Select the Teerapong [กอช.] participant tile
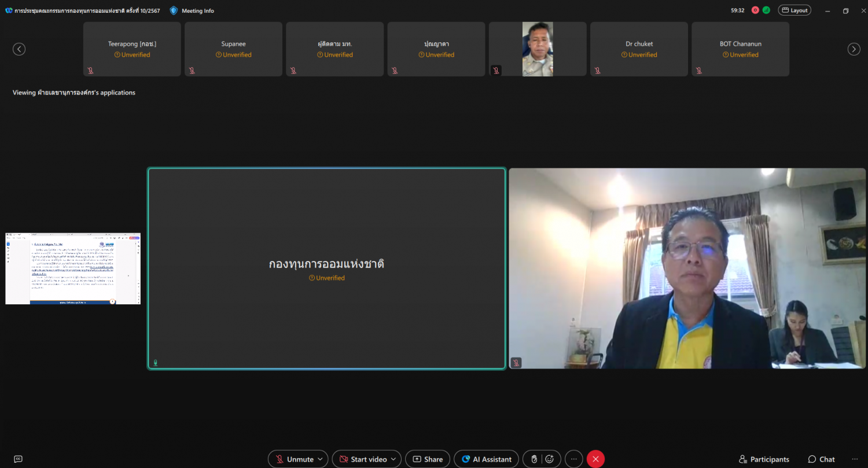Image resolution: width=868 pixels, height=468 pixels. 132,49
